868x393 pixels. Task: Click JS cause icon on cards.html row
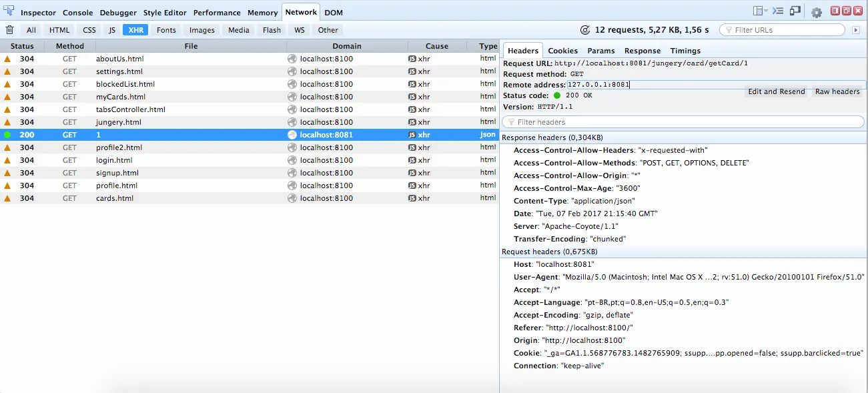pyautogui.click(x=412, y=198)
